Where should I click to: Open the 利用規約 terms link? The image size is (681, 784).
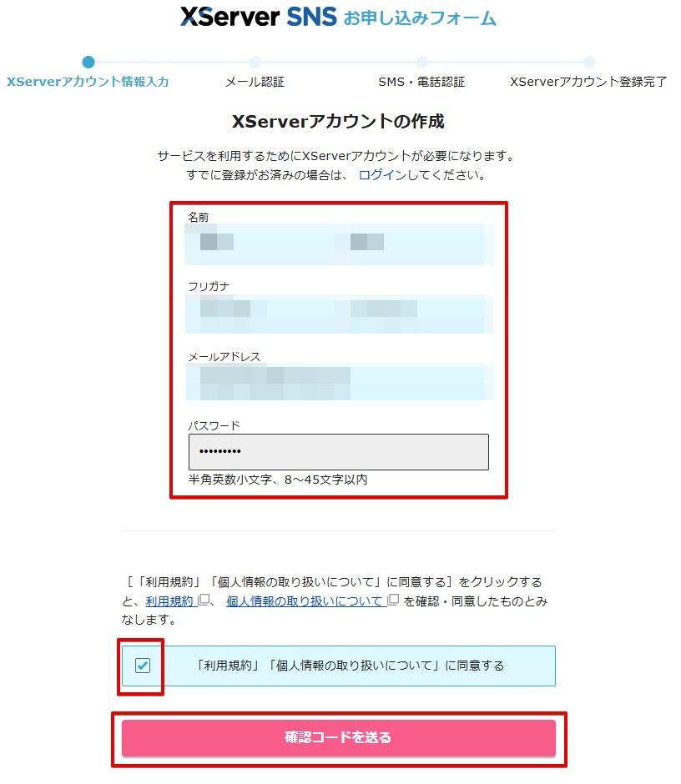169,601
